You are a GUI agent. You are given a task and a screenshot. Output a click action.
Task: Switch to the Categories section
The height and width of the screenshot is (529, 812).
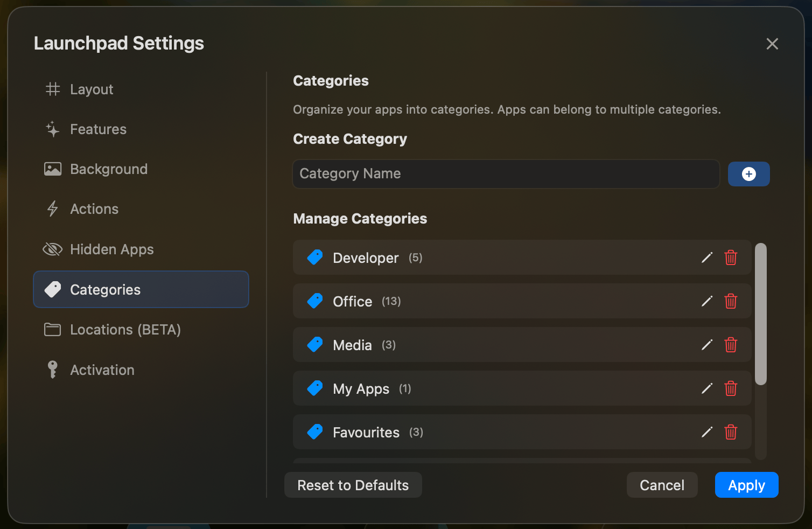[106, 289]
